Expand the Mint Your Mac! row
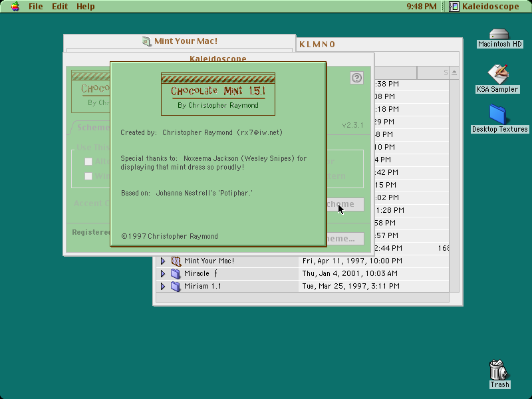532x399 pixels. (x=163, y=261)
